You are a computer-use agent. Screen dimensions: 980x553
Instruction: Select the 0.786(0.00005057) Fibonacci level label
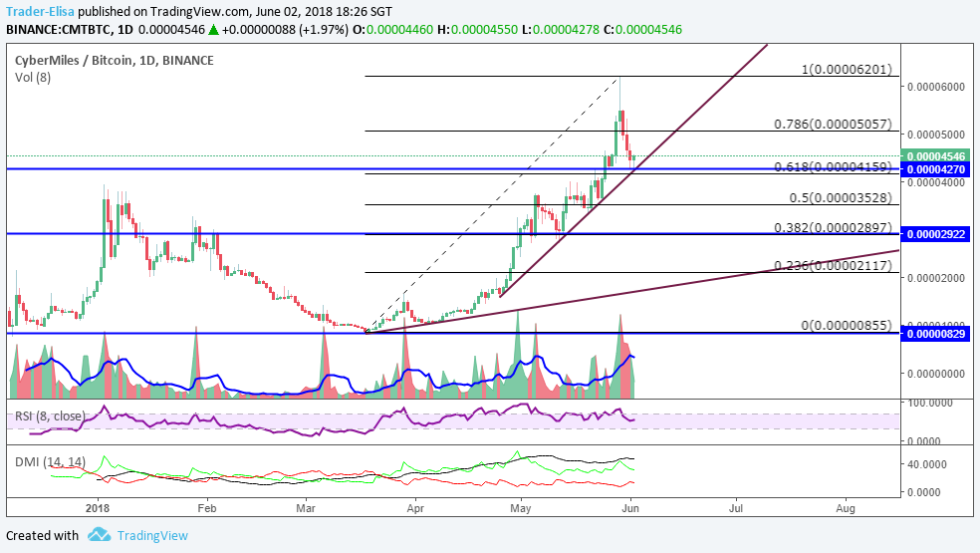[834, 124]
